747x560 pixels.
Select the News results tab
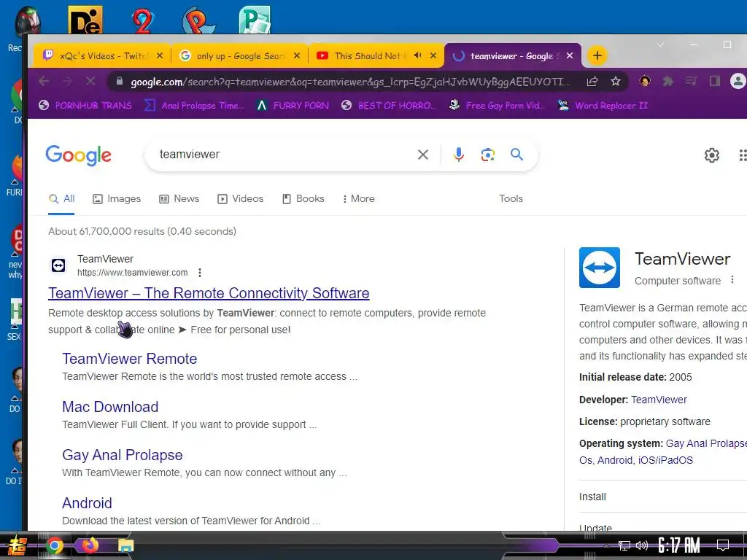tap(179, 198)
